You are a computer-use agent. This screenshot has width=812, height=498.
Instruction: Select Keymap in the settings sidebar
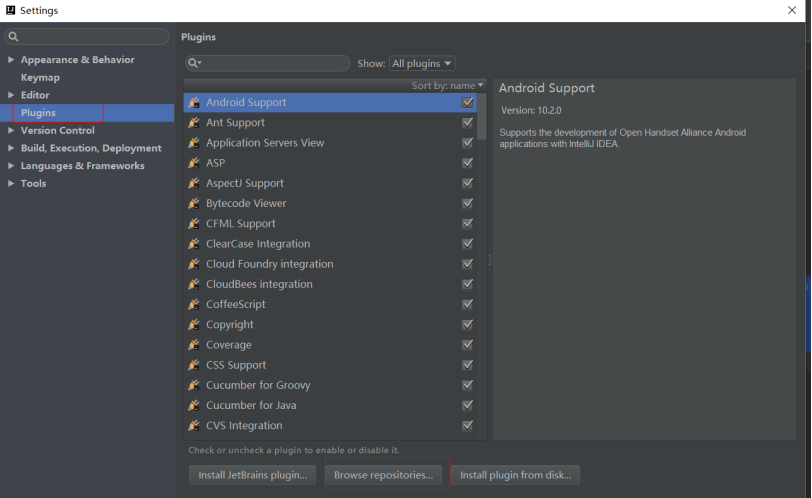(40, 77)
